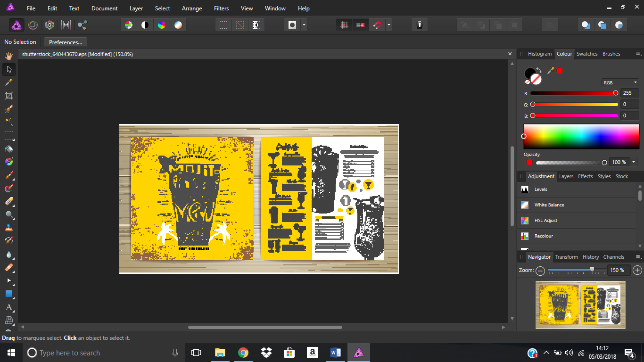Select the Crop tool in the tools panel

click(8, 96)
